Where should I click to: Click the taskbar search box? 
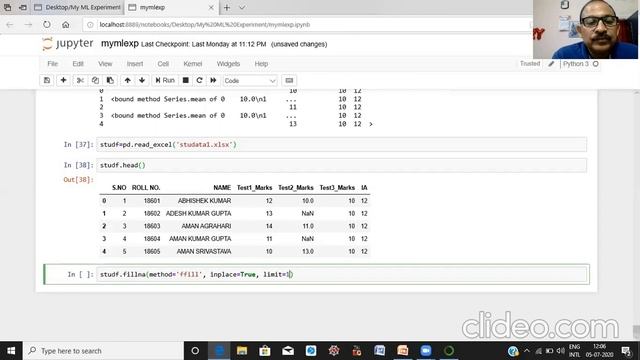(103, 351)
